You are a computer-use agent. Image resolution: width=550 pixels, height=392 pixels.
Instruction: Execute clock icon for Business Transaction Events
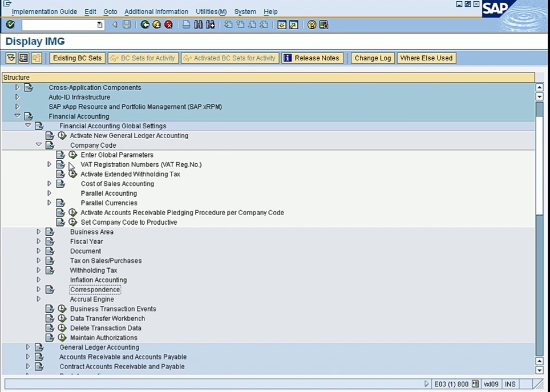(62, 309)
